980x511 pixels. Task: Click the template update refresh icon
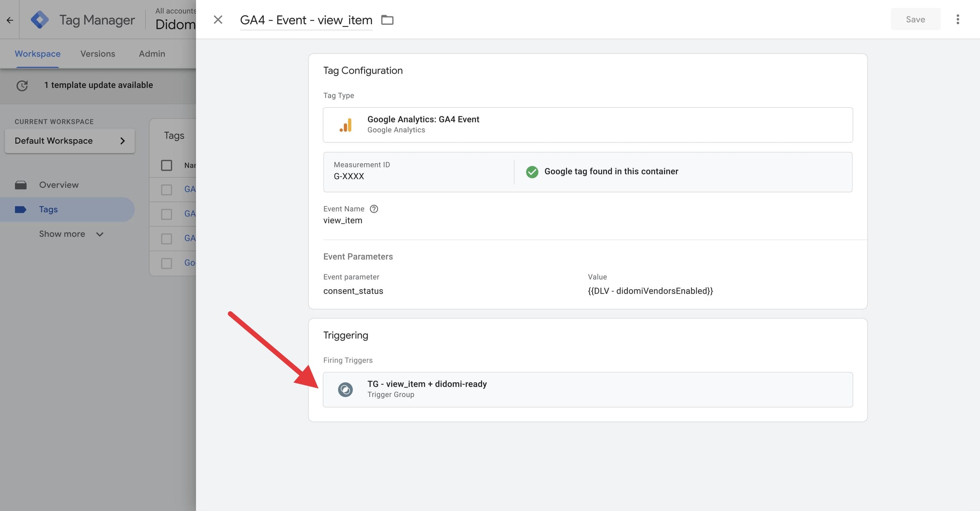pos(22,85)
